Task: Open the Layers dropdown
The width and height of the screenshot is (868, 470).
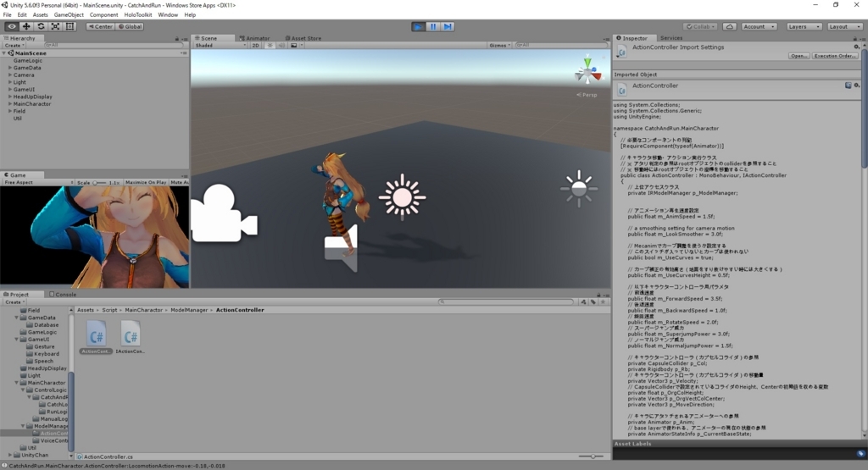Action: [804, 26]
